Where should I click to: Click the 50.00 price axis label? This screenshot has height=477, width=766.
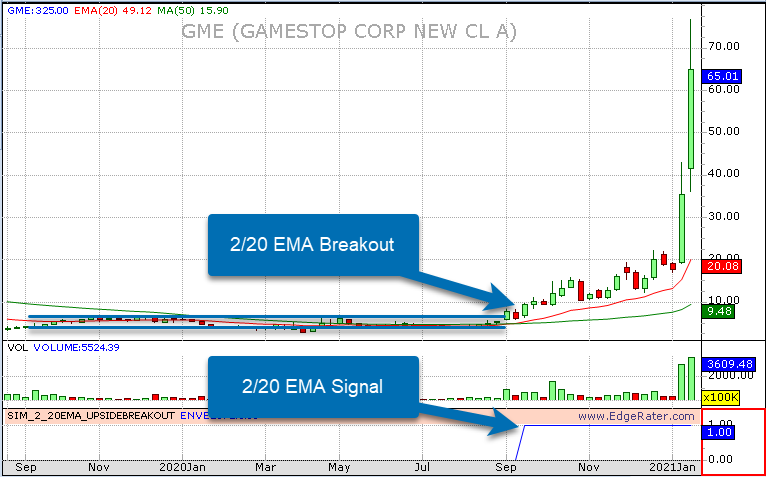723,131
